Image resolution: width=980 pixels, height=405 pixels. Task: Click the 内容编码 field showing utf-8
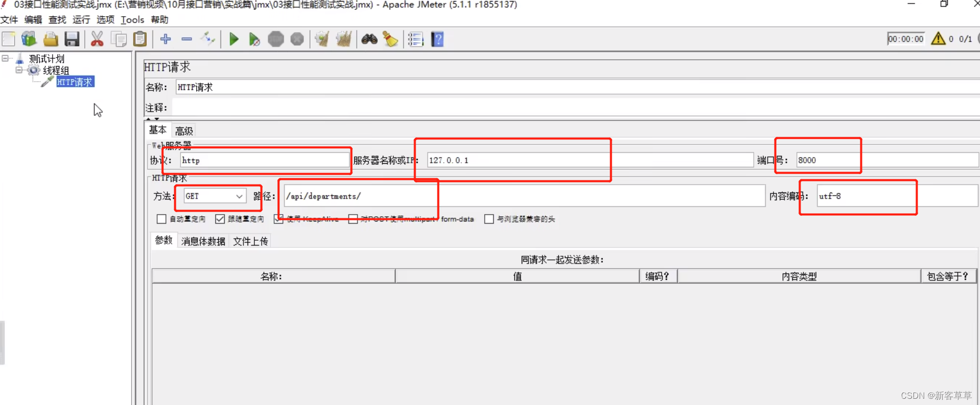(x=897, y=196)
